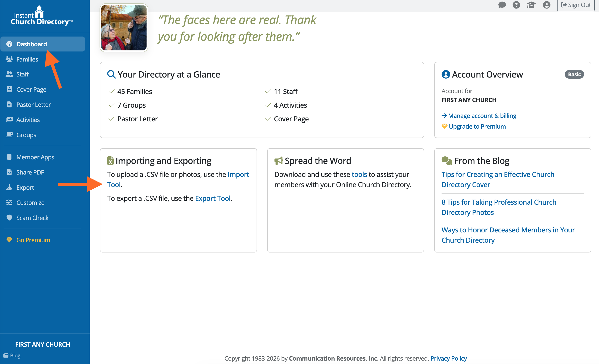Screen dimensions: 599x364
Task: Click the Instant Church Directory logo
Action: click(x=42, y=16)
